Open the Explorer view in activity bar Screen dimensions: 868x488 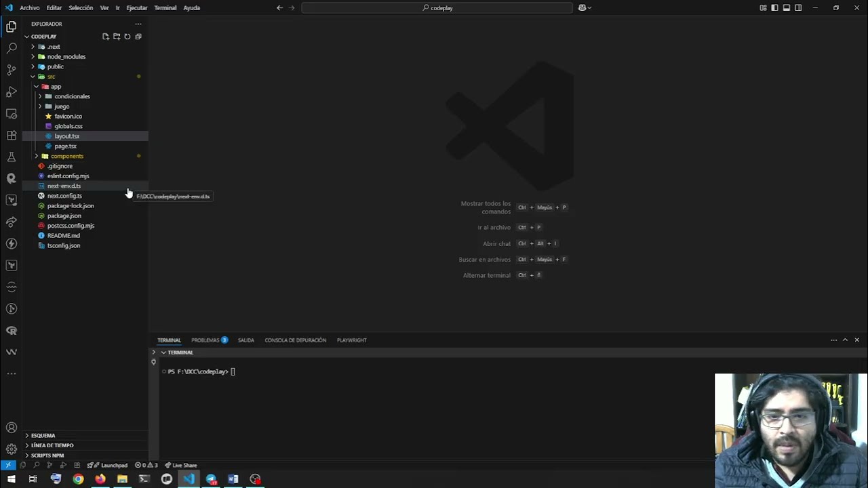11,27
